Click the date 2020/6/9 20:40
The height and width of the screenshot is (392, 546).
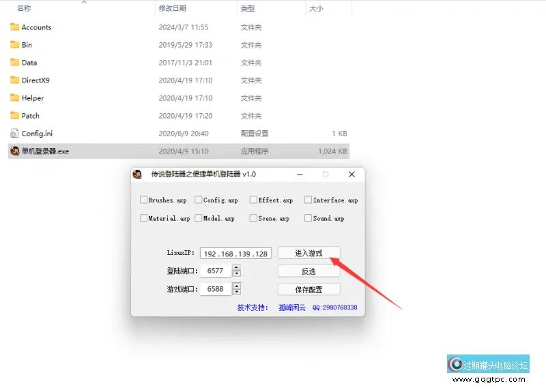184,133
